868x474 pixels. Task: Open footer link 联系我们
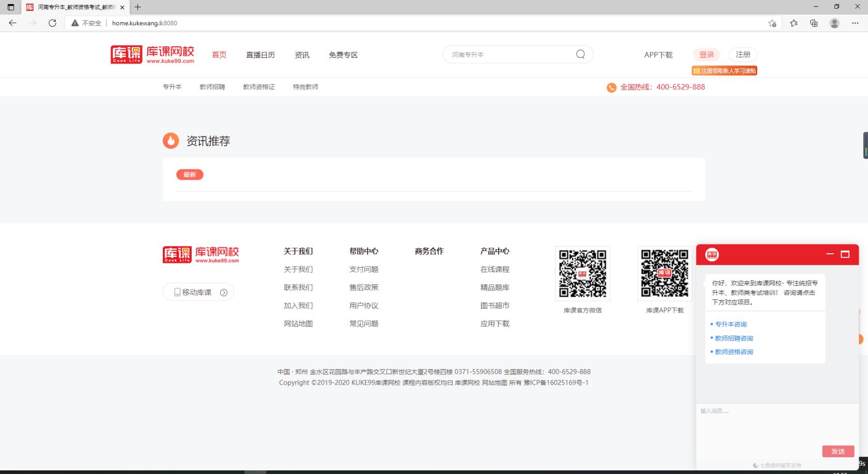click(298, 287)
